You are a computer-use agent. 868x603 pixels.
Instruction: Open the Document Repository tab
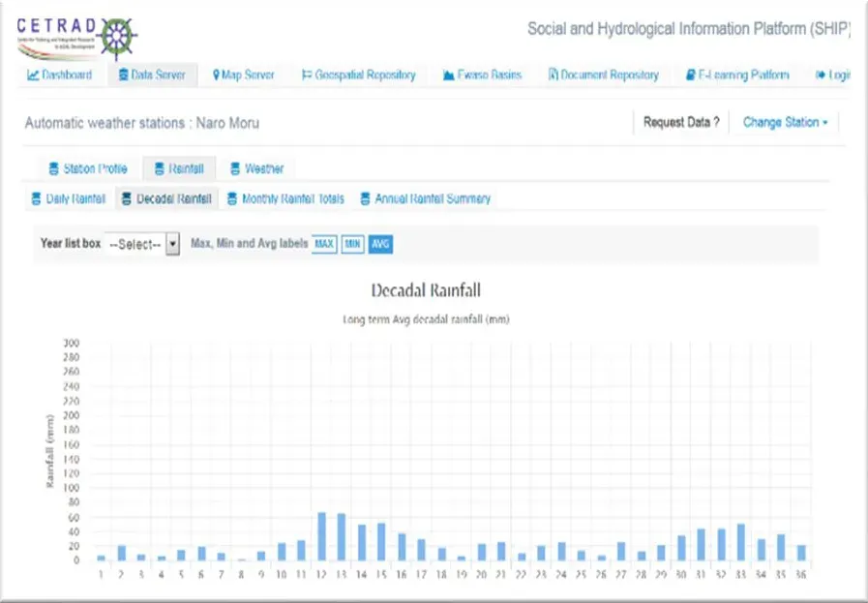[x=604, y=75]
